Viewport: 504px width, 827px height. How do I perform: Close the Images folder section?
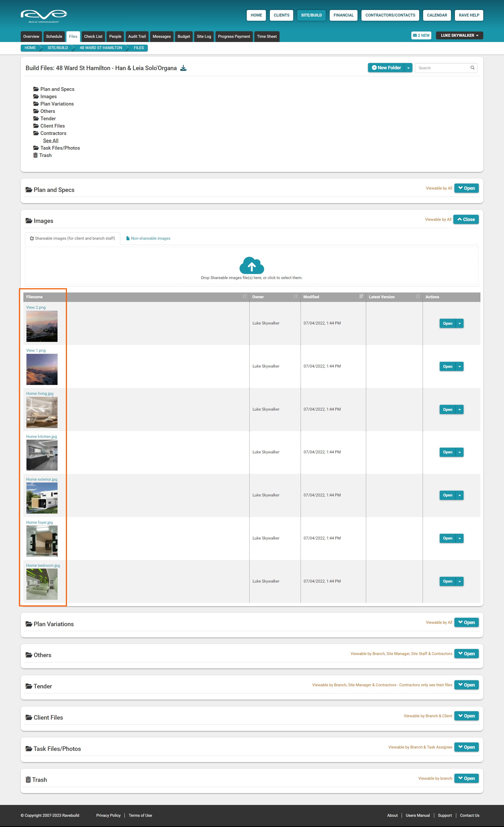click(466, 219)
